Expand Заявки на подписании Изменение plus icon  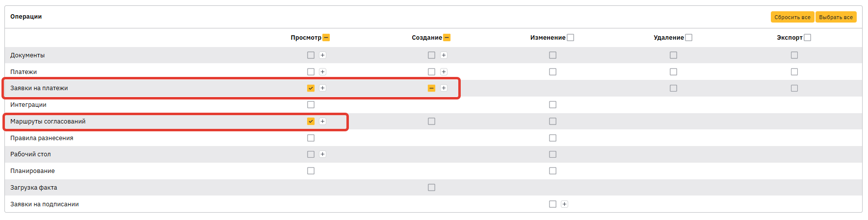pos(564,204)
